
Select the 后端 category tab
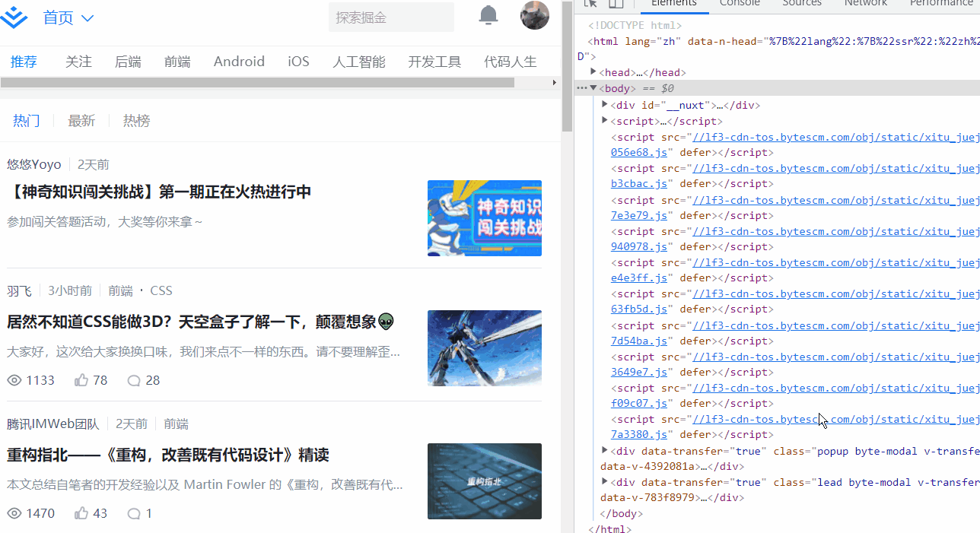(128, 62)
